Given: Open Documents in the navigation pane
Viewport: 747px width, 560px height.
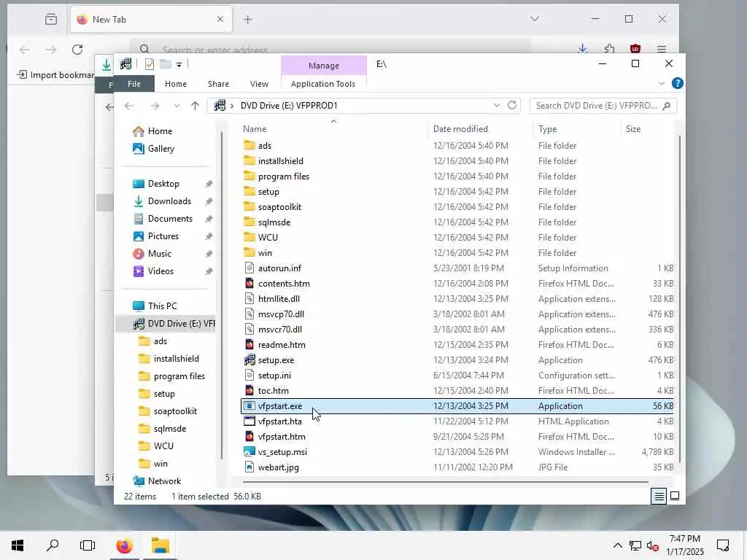Looking at the screenshot, I should pyautogui.click(x=170, y=219).
